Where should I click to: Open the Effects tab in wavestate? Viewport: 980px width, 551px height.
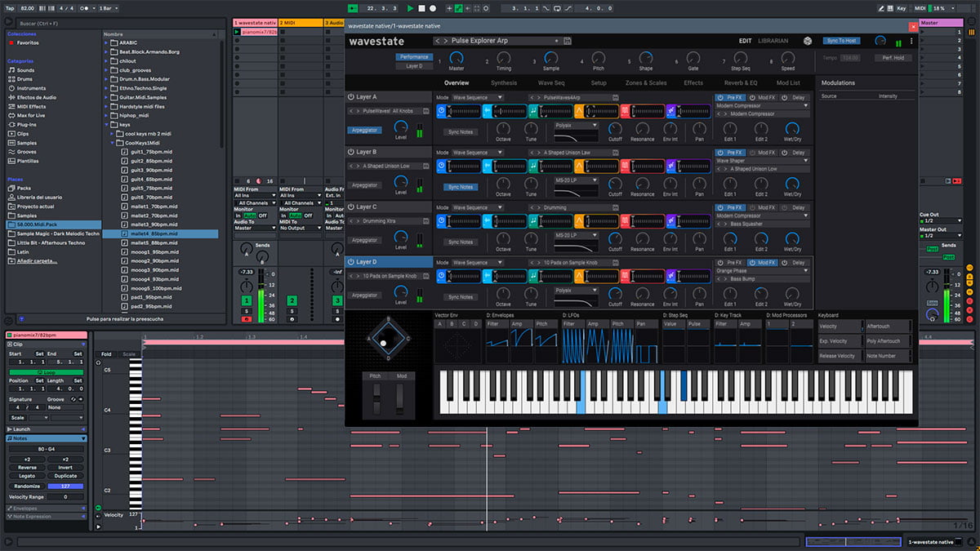tap(693, 82)
